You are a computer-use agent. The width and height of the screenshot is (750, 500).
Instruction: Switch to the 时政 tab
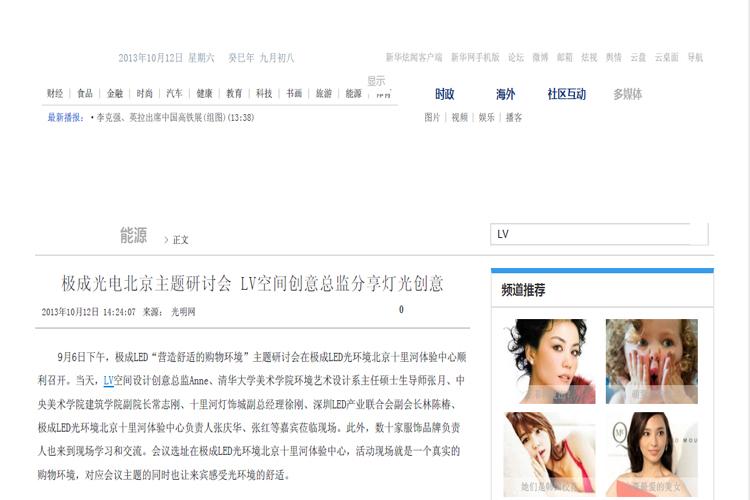click(445, 94)
